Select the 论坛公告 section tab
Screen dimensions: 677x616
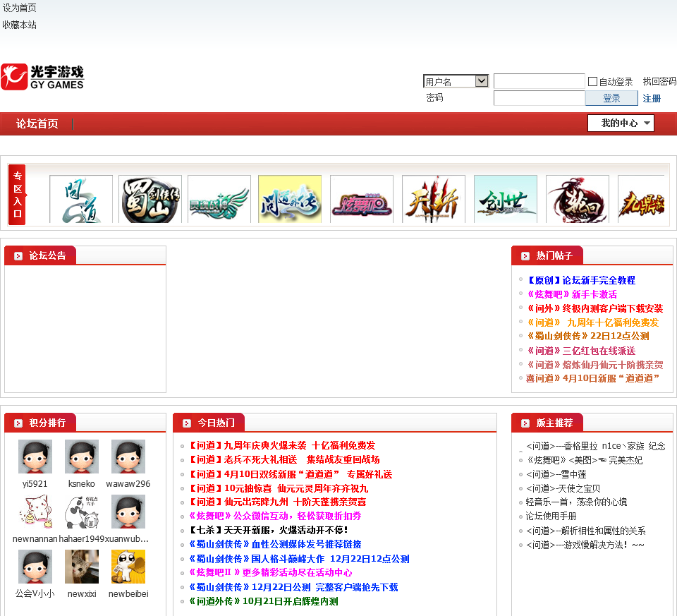pos(40,255)
